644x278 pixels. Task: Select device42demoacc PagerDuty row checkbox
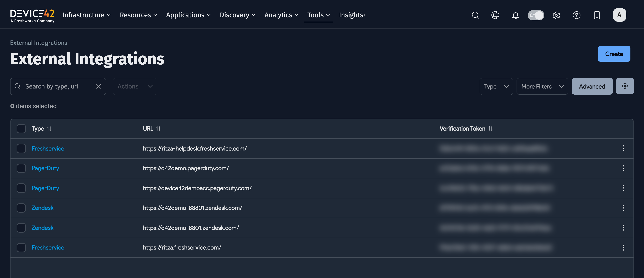(x=21, y=188)
